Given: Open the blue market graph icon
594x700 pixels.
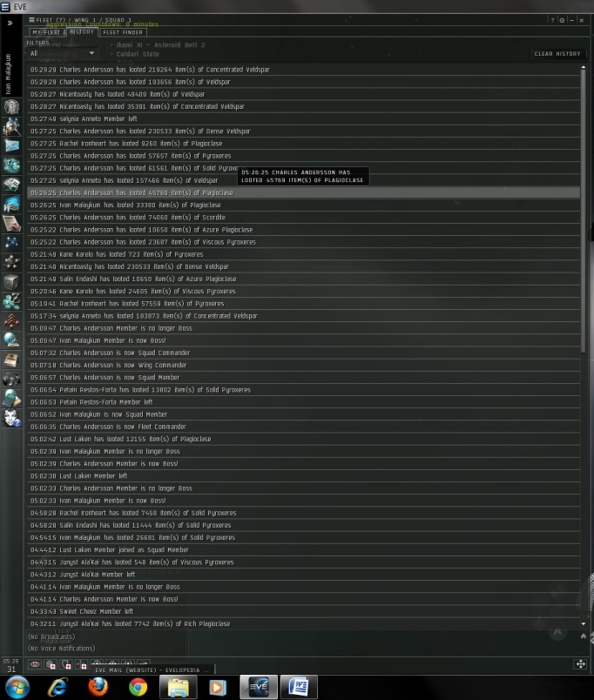Looking at the screenshot, I should (x=11, y=204).
